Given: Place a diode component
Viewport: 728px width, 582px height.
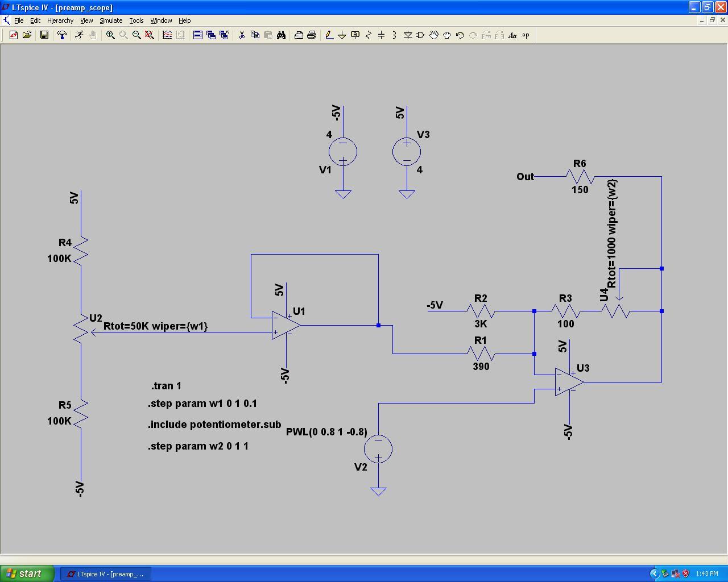Looking at the screenshot, I should 407,35.
